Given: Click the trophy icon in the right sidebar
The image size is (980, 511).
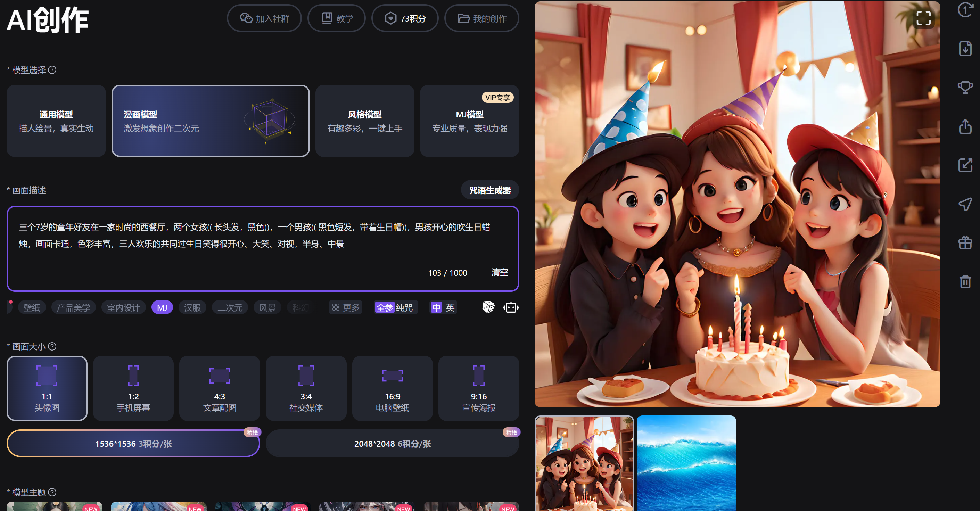Looking at the screenshot, I should tap(965, 88).
